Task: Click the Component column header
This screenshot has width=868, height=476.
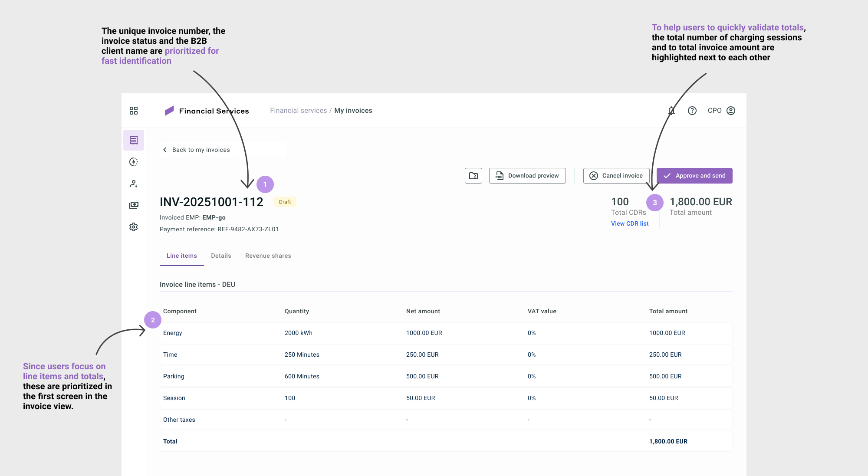Action: [180, 311]
